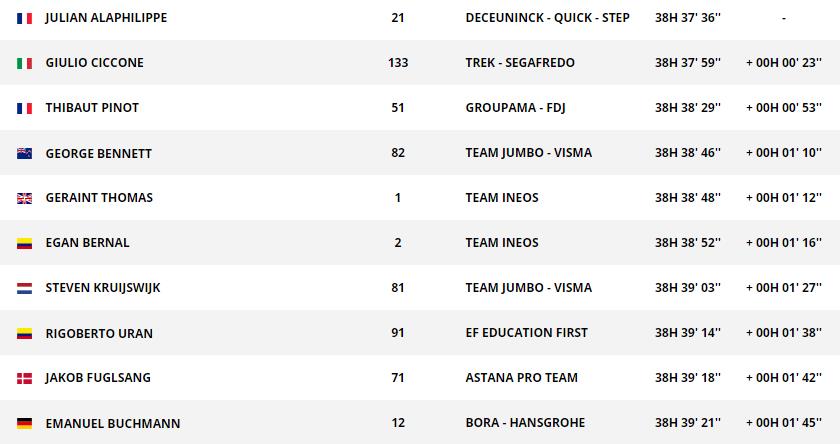Viewport: 840px width, 444px height.
Task: Open rider Giulio Ciccone's name link
Action: pos(94,63)
